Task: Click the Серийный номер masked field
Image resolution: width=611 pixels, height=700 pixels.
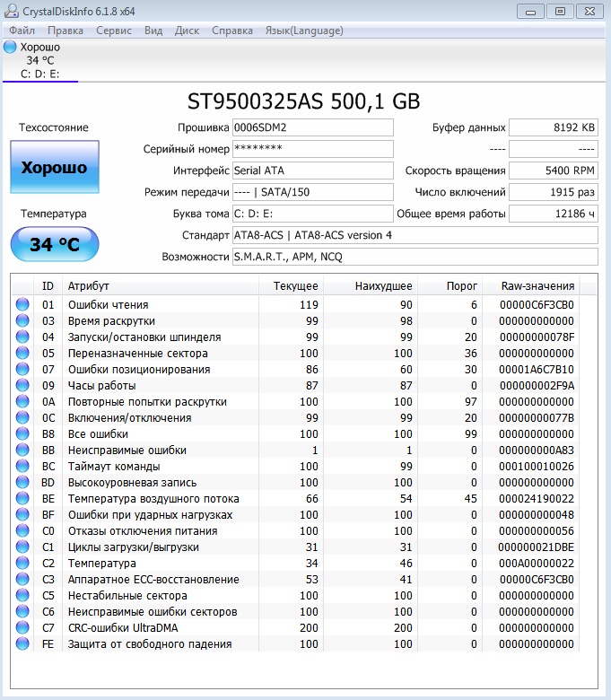Action: pos(312,149)
